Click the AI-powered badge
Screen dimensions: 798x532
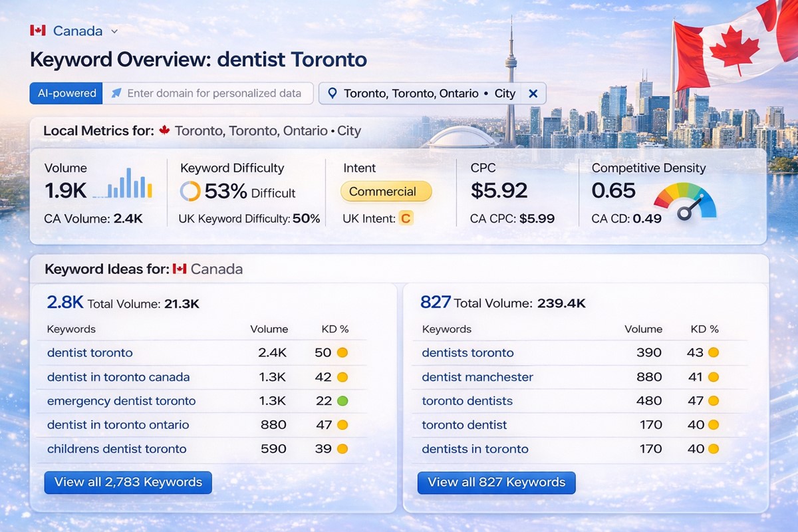(65, 93)
